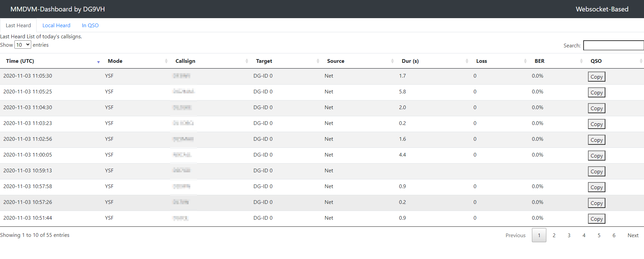The image size is (644, 259).
Task: Click sort arrows icon in Mode column
Action: (166, 61)
